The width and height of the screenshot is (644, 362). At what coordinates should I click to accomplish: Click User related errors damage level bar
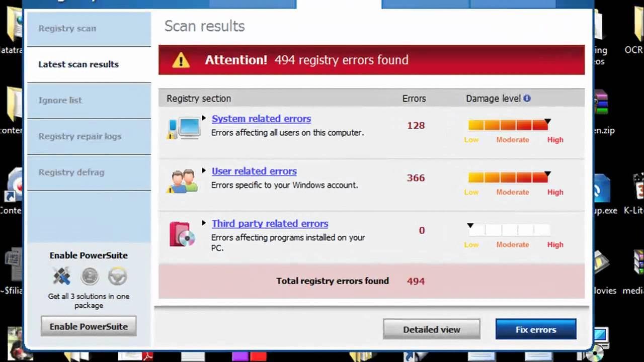coord(508,177)
